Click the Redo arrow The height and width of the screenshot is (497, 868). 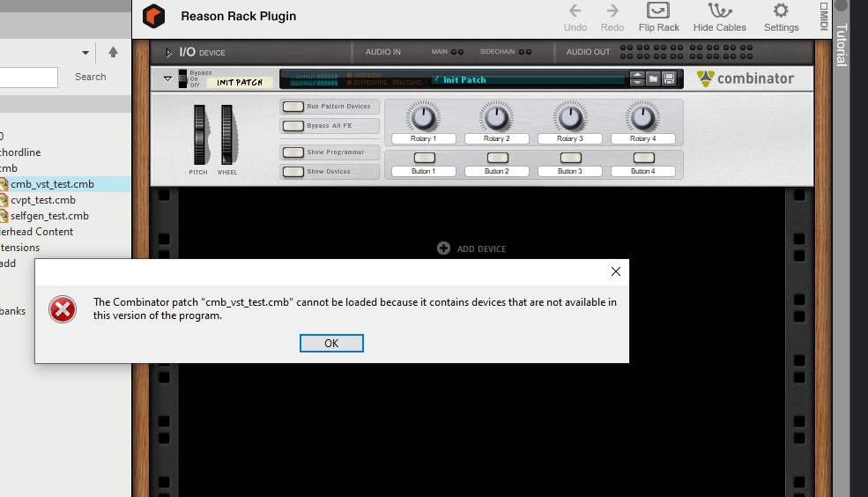pyautogui.click(x=612, y=11)
